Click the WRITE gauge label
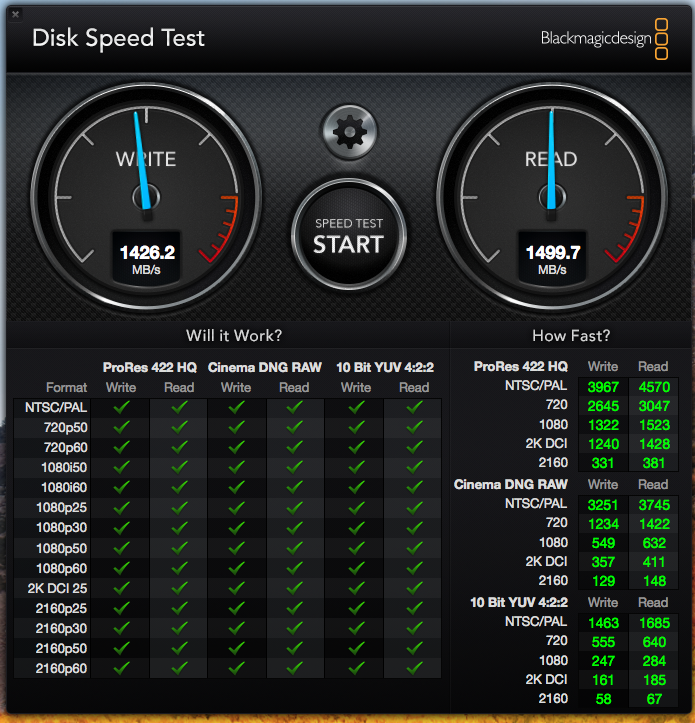The height and width of the screenshot is (723, 695). (146, 160)
